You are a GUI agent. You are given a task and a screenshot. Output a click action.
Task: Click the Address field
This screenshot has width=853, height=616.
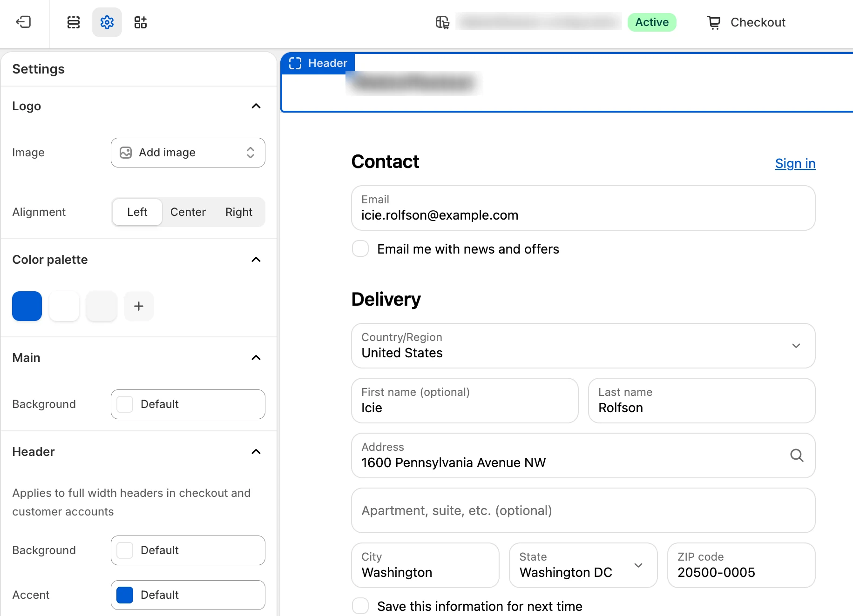coord(583,455)
